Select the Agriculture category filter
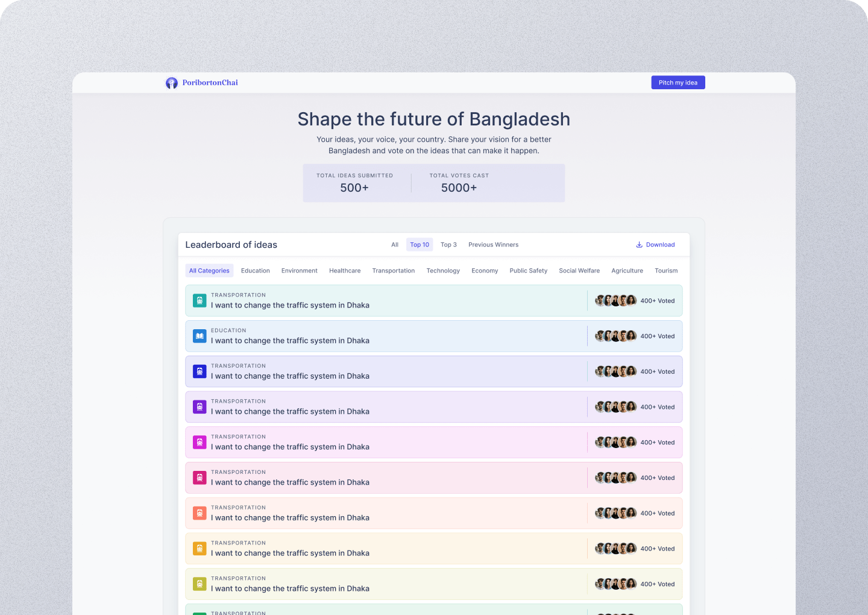 click(627, 271)
